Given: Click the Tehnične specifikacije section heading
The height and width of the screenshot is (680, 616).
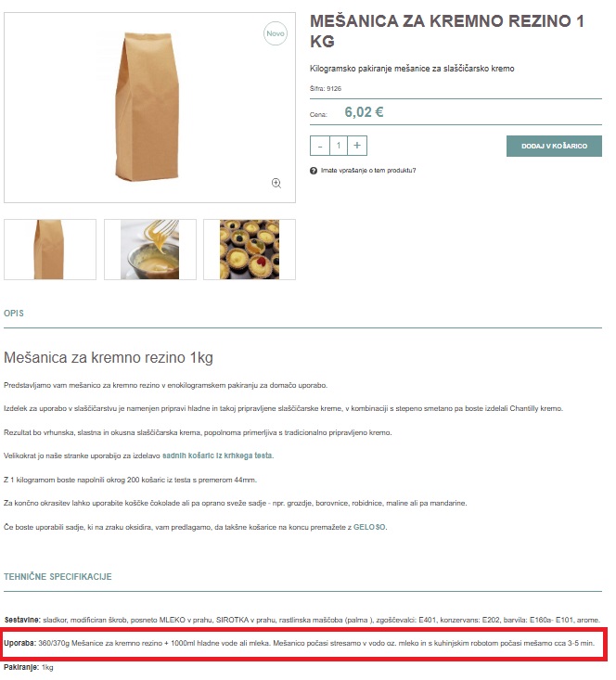Looking at the screenshot, I should pos(58,577).
